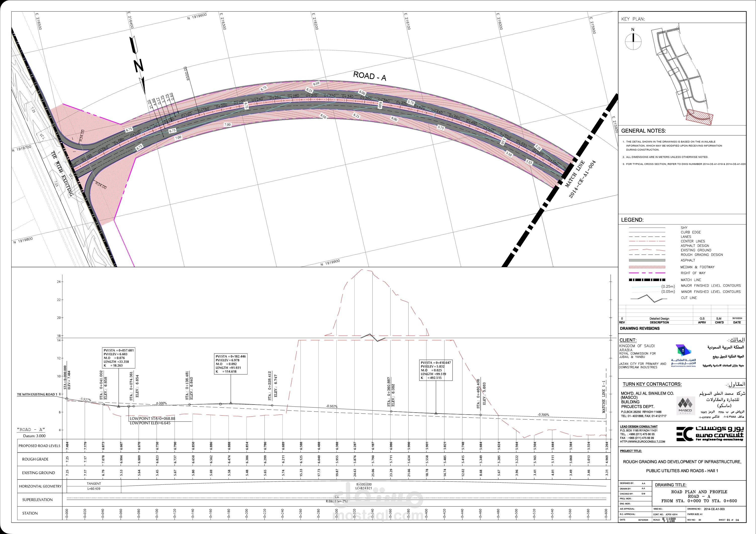The image size is (756, 534).
Task: Click the red hatched key plan area
Action: coord(700,117)
